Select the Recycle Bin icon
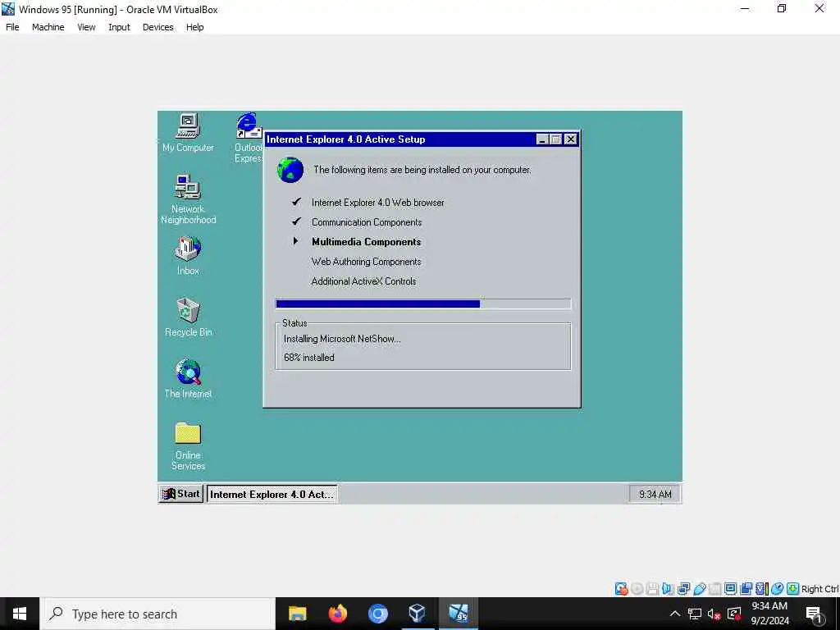Screen dimensions: 840x630 coord(188,317)
